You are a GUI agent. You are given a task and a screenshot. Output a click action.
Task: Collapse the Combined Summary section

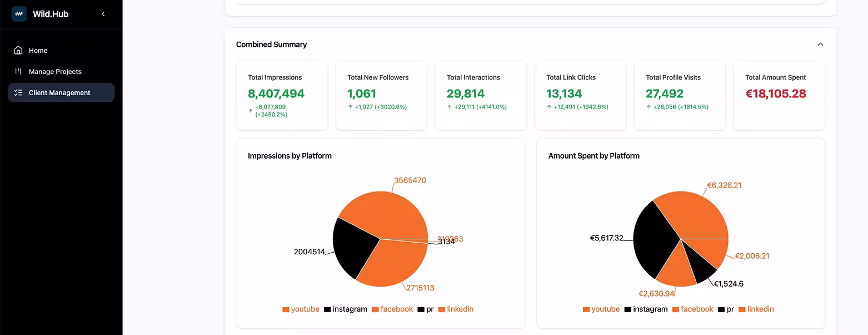click(x=820, y=45)
